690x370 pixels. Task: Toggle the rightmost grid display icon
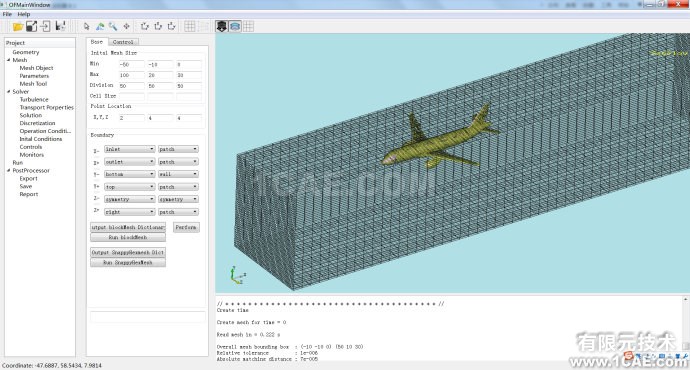point(248,26)
